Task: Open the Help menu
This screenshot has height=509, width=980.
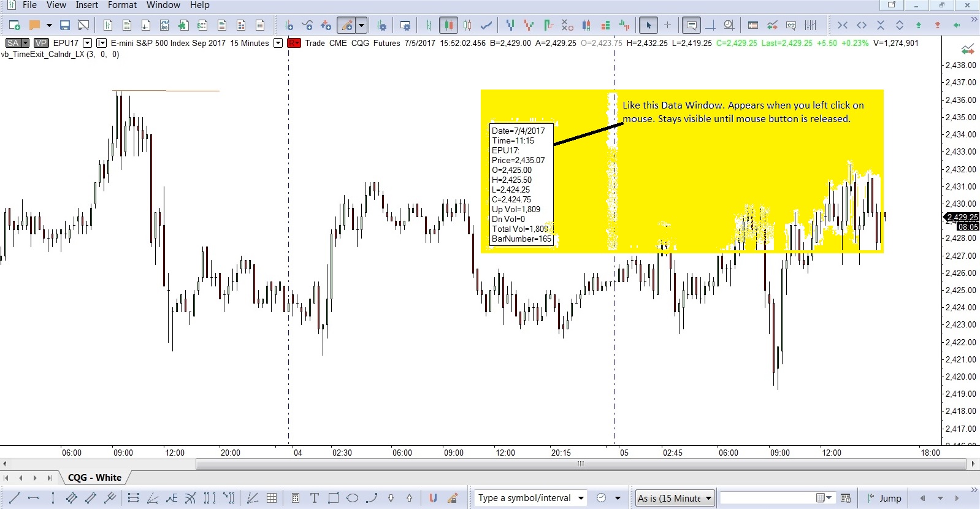Action: (x=200, y=5)
